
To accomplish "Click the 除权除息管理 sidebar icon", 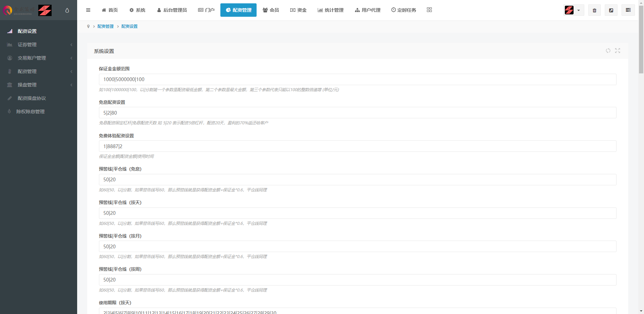I will (9, 112).
